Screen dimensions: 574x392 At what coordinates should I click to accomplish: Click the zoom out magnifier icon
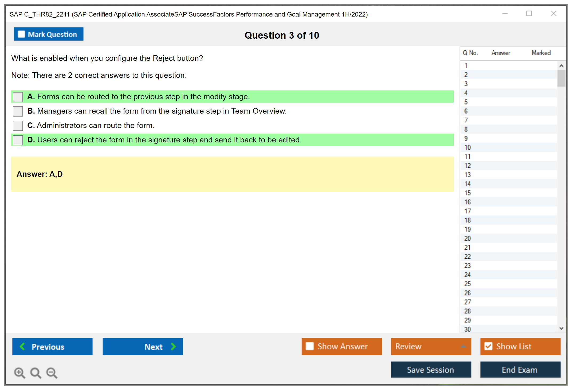(52, 372)
